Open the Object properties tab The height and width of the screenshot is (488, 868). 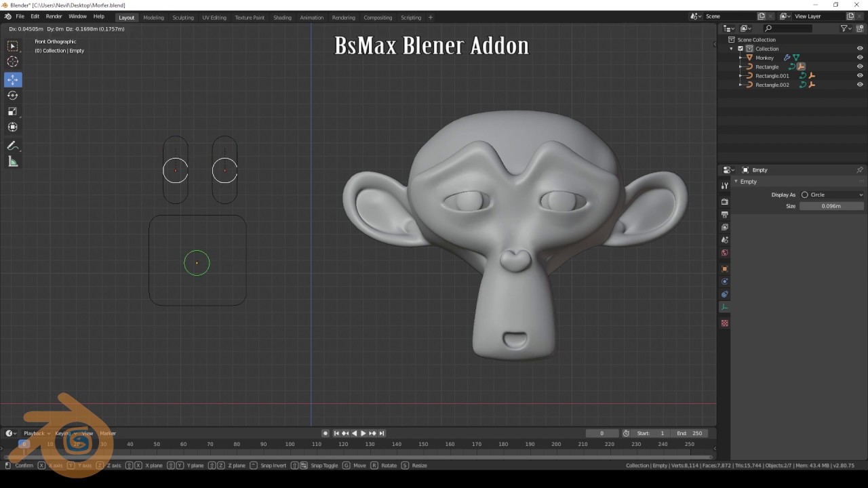coord(724,269)
